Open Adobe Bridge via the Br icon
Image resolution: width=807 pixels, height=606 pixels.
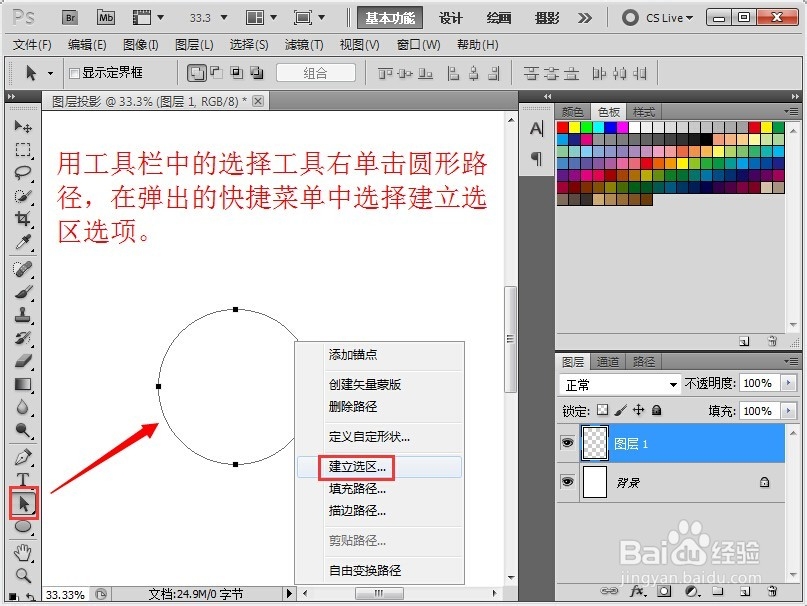(69, 16)
